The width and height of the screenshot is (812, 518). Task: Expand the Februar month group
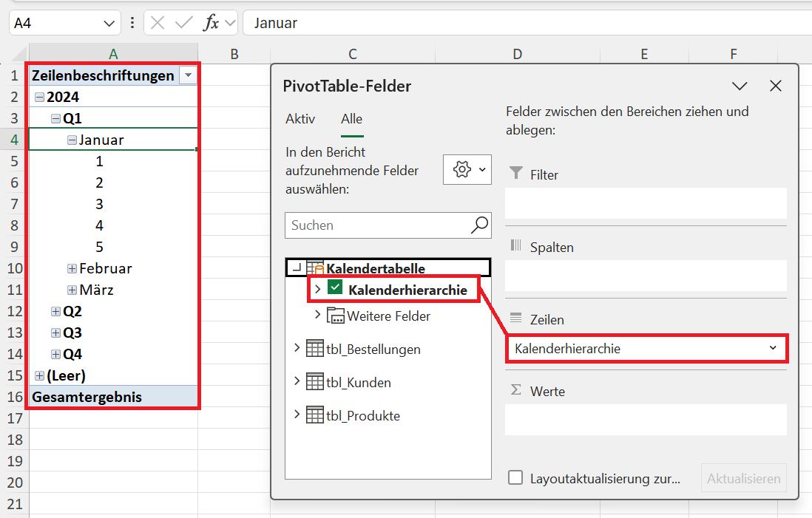pyautogui.click(x=72, y=268)
